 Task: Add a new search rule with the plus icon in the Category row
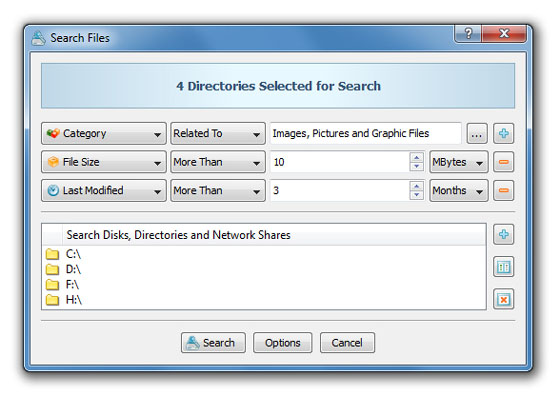pos(503,134)
